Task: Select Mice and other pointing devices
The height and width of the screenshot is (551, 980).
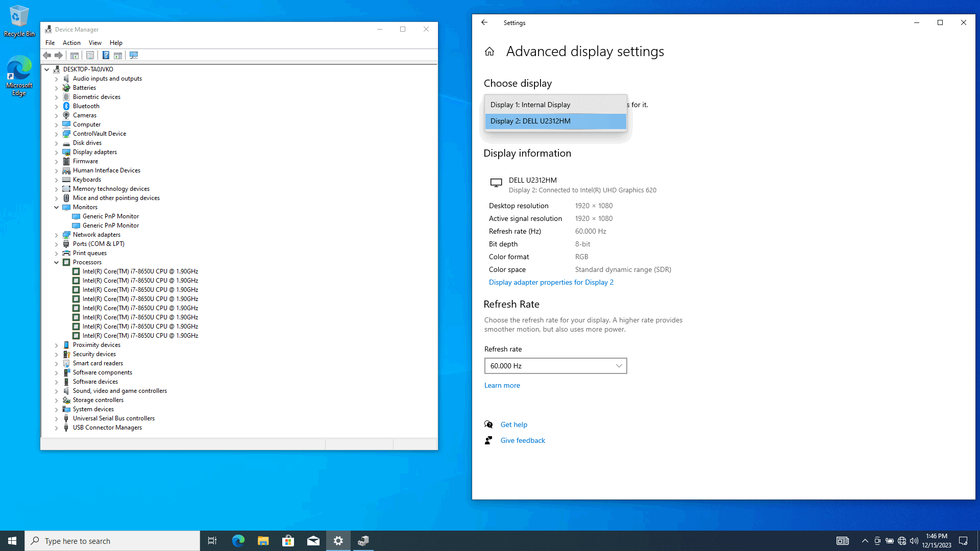Action: click(x=116, y=198)
